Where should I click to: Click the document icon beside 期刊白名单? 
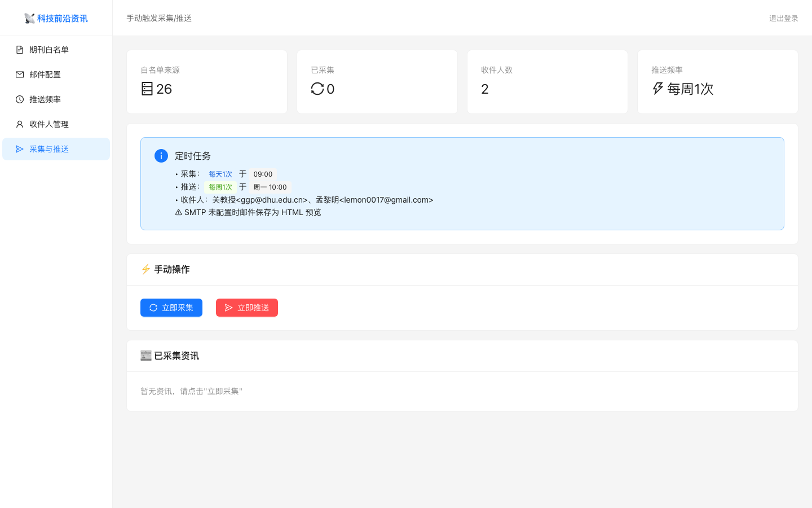coord(20,50)
